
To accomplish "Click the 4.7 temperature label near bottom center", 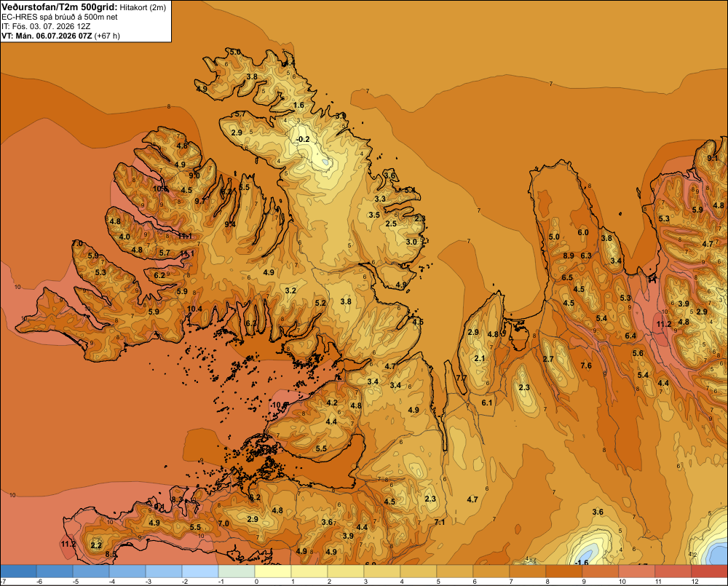I will click(472, 499).
